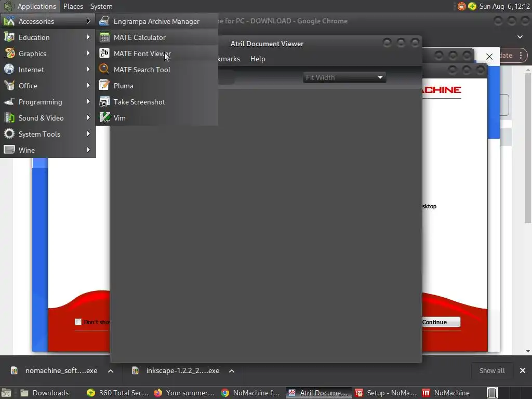Click orange notification tray icon

click(461, 6)
